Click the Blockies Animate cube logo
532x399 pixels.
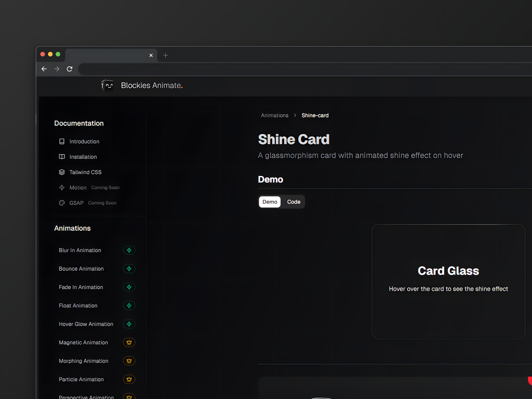click(107, 85)
